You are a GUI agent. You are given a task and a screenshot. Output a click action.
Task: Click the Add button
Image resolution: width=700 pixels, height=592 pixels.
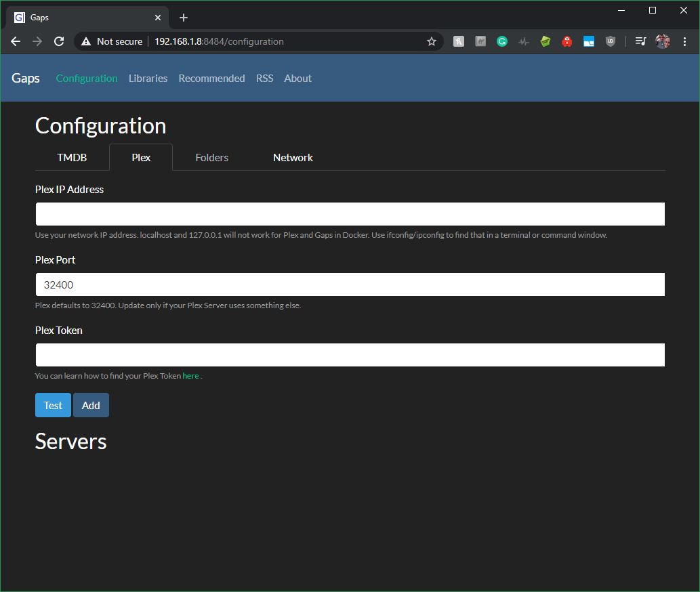tap(91, 405)
